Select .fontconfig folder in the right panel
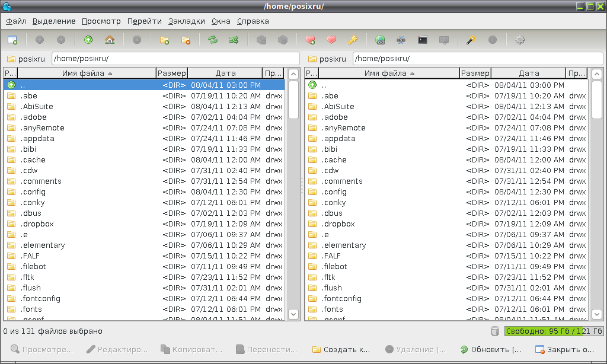This screenshot has width=607, height=364. point(446,299)
